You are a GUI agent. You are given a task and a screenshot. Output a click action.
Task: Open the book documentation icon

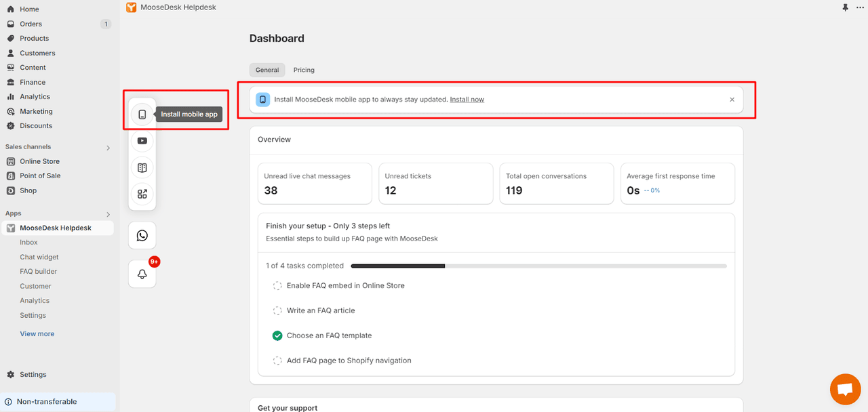pos(142,167)
